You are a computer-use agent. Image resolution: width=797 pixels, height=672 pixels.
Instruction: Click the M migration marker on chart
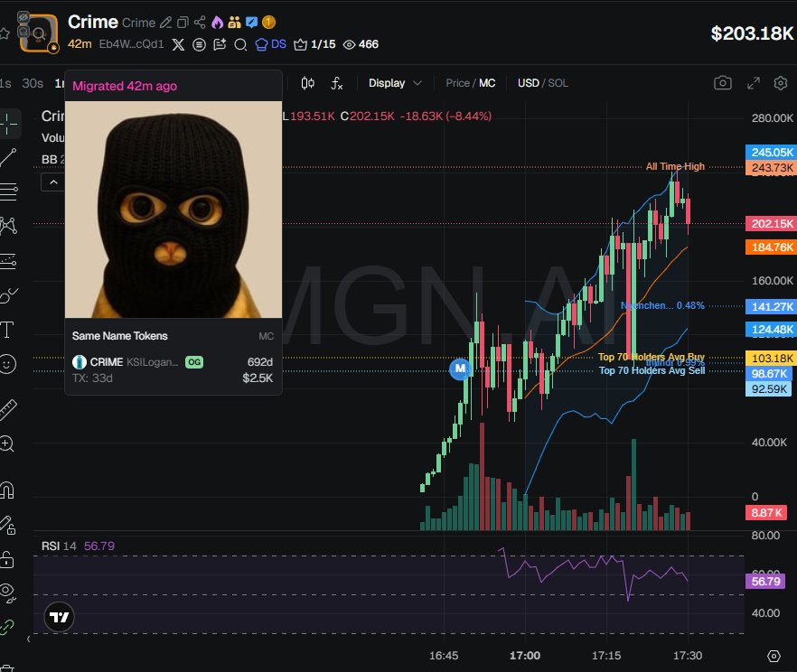(460, 369)
